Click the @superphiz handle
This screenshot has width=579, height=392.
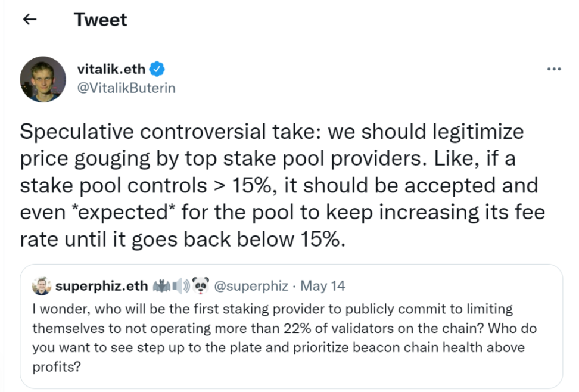[251, 286]
